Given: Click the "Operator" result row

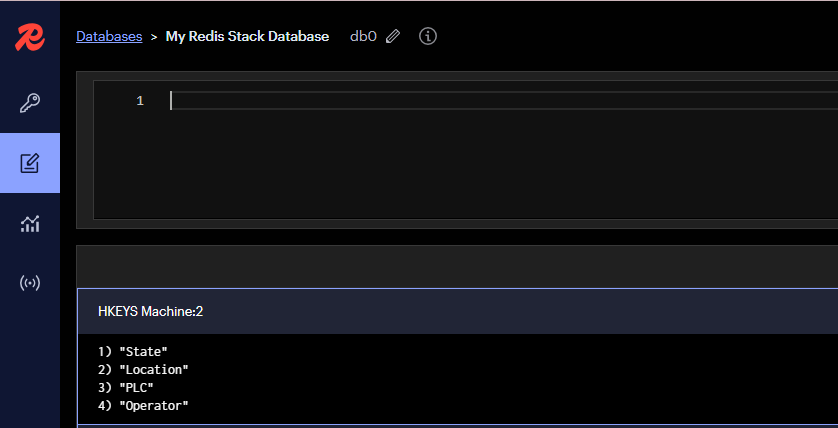Looking at the screenshot, I should [x=144, y=406].
